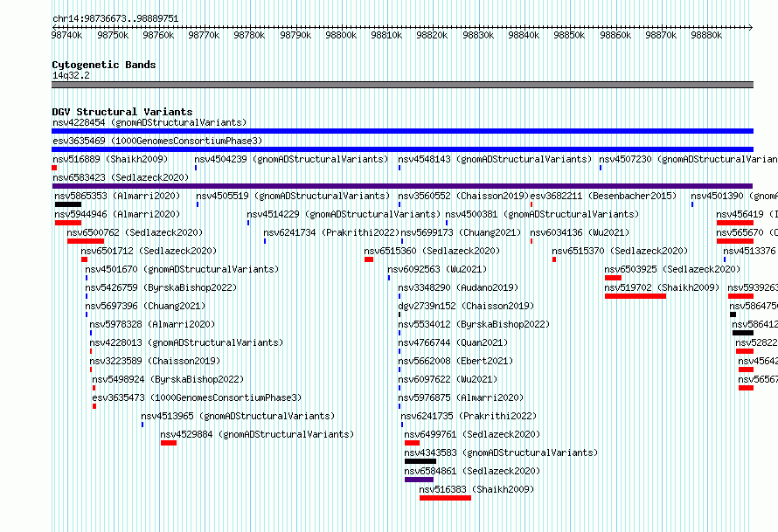Click nsv5944946 (Almarri2020) label
This screenshot has width=778, height=532.
pyautogui.click(x=117, y=214)
